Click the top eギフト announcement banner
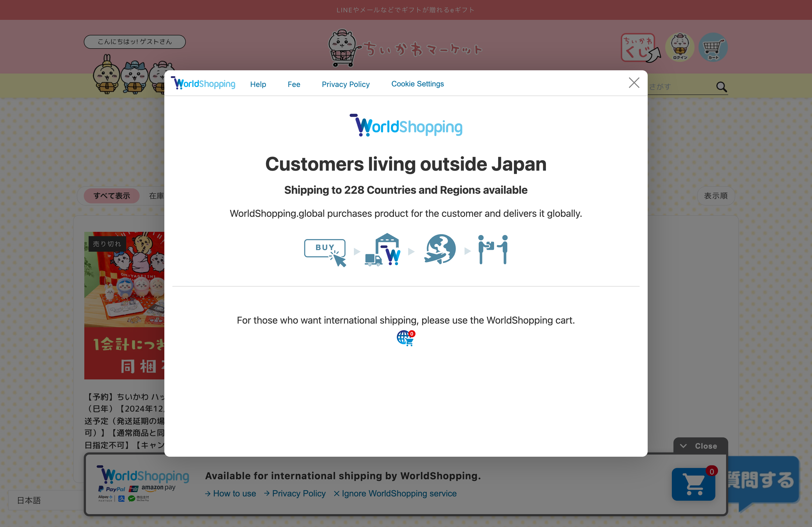 tap(406, 10)
